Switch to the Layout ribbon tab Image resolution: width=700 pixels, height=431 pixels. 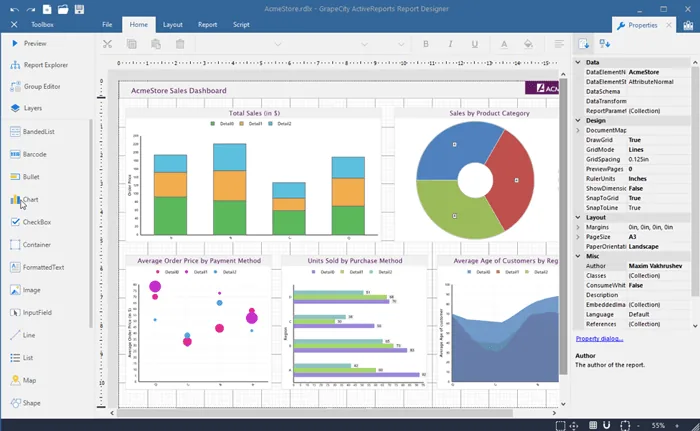pos(172,25)
